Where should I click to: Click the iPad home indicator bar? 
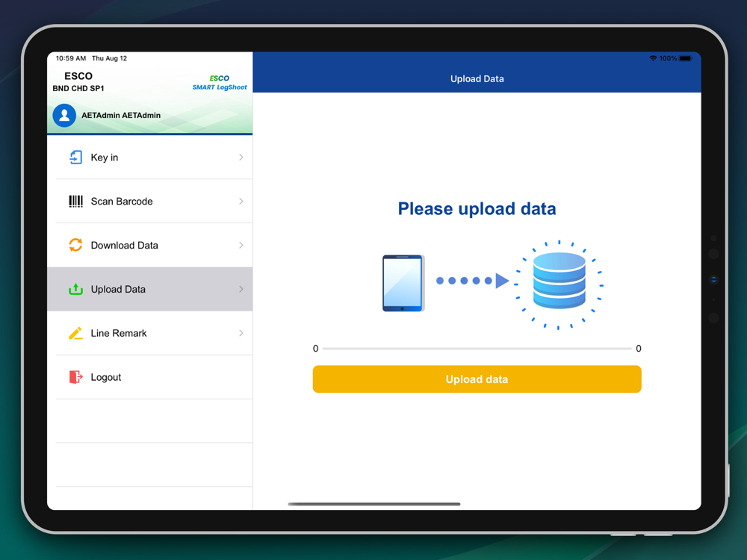[374, 504]
